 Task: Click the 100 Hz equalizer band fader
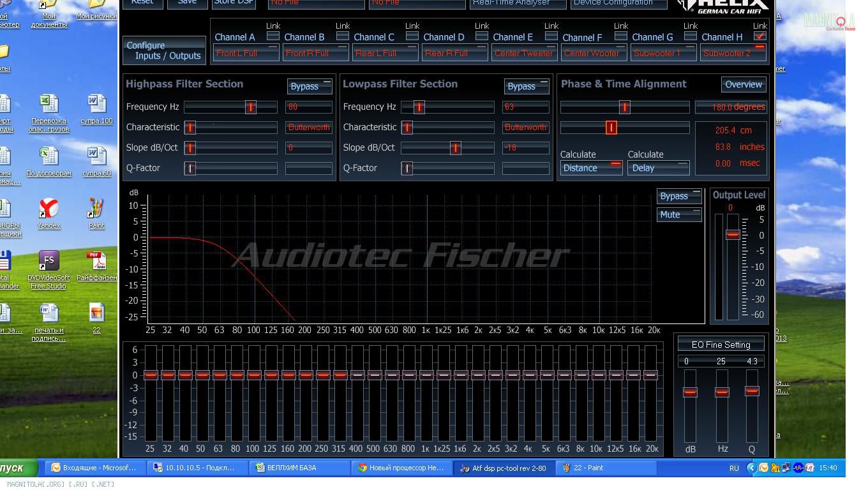point(254,375)
